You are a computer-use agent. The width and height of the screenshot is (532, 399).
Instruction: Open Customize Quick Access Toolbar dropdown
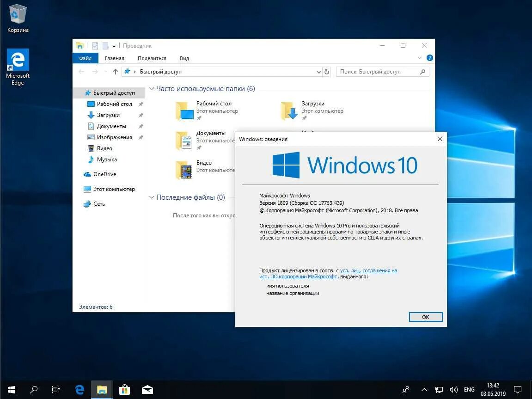pyautogui.click(x=114, y=46)
